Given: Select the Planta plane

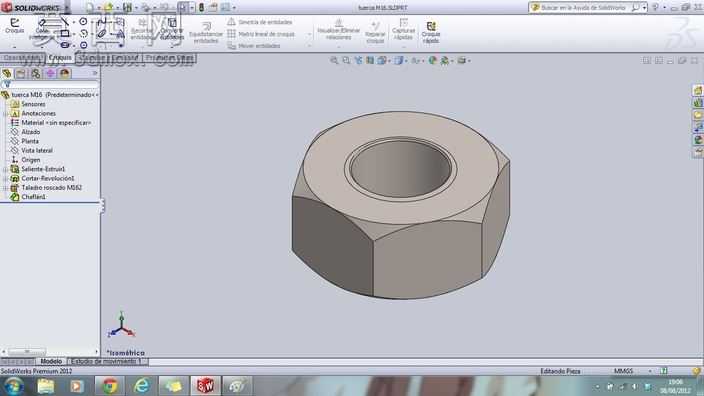Looking at the screenshot, I should (x=25, y=141).
